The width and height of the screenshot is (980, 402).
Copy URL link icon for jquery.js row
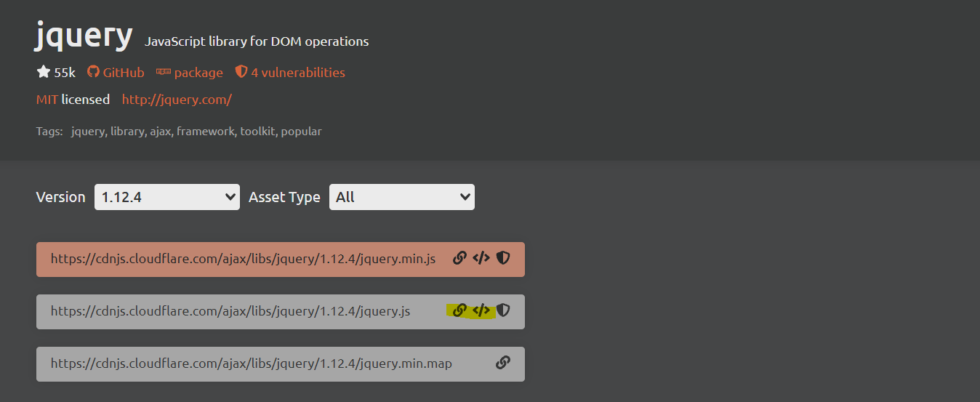pyautogui.click(x=459, y=310)
